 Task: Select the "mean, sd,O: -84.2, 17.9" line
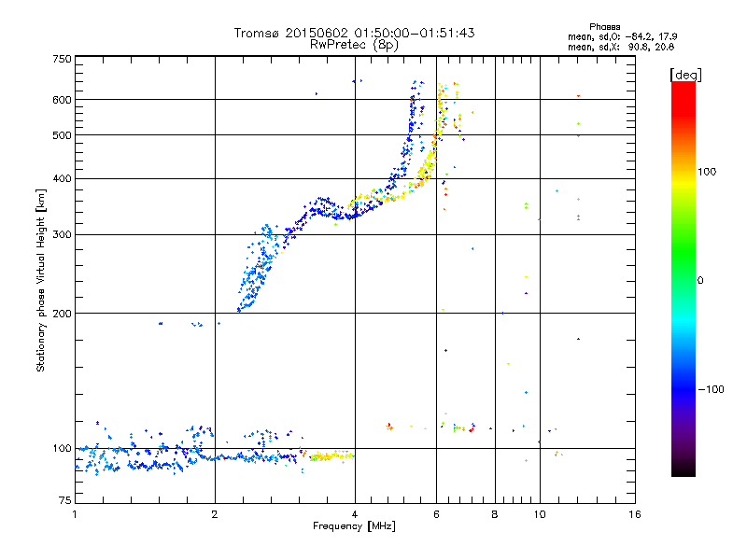(622, 36)
